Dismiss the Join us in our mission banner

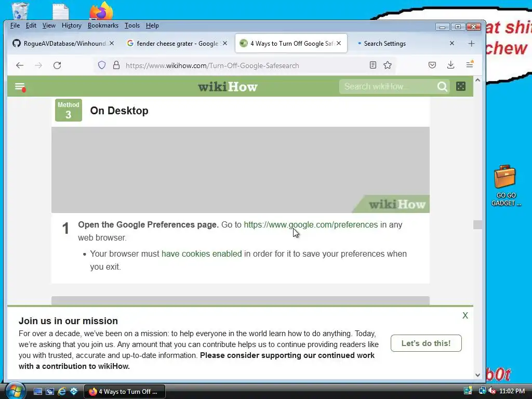[x=465, y=315]
